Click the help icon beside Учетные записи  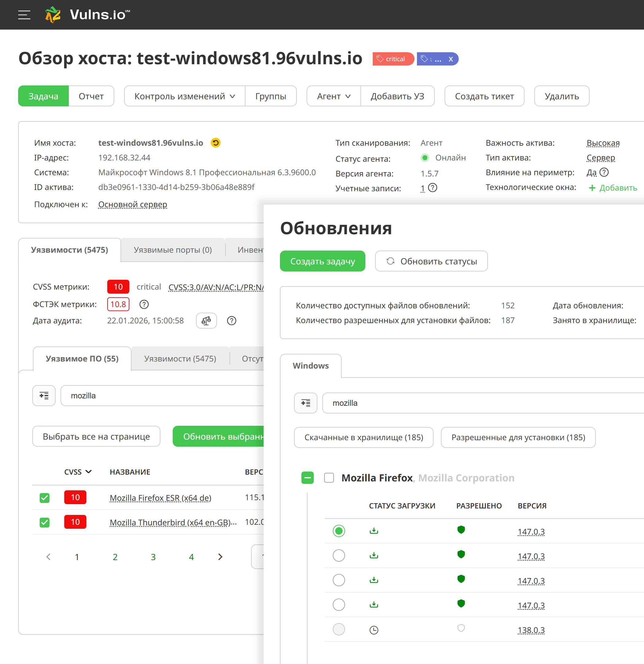[x=432, y=188]
